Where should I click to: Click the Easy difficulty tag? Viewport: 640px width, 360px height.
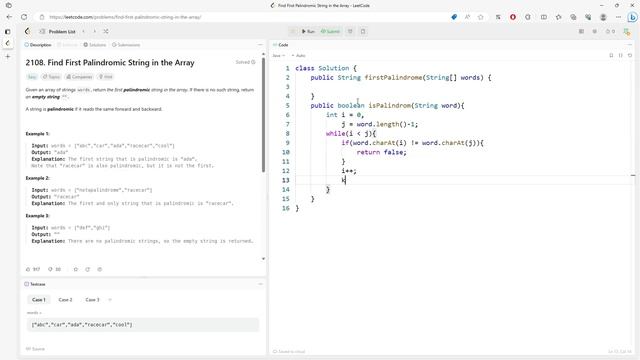(x=32, y=77)
